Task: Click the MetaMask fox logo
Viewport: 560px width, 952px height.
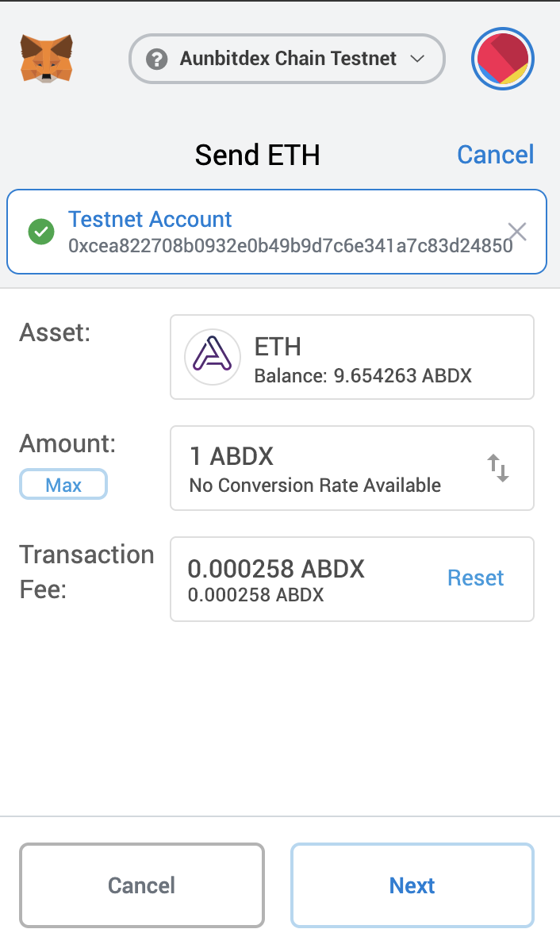Action: [x=46, y=58]
